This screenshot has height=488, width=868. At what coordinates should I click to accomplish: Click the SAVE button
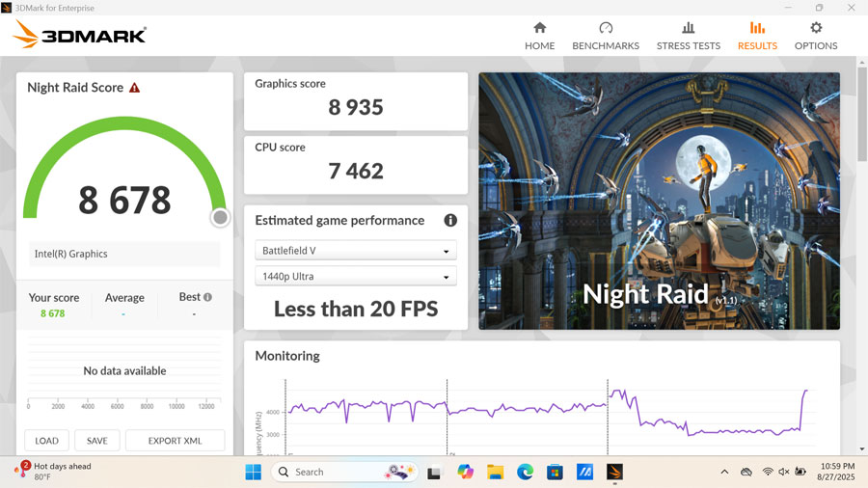[97, 441]
